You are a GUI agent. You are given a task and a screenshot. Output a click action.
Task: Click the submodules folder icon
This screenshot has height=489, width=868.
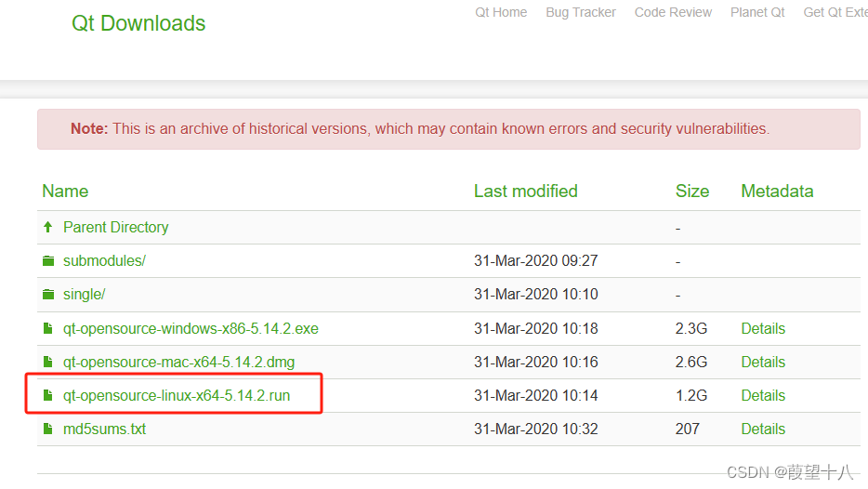48,261
